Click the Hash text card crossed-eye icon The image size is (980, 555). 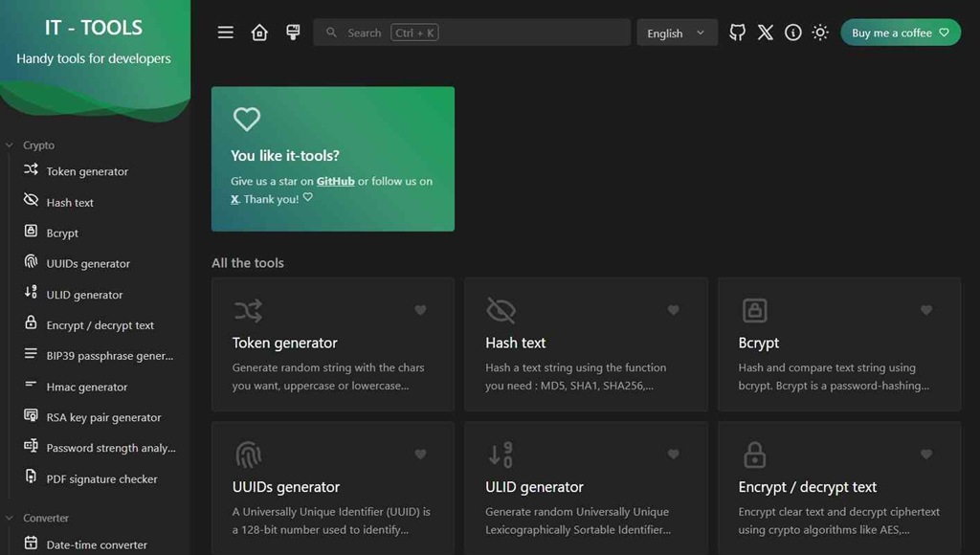pos(501,311)
